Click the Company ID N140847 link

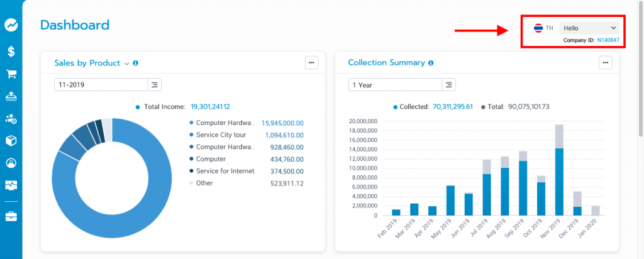click(x=608, y=40)
